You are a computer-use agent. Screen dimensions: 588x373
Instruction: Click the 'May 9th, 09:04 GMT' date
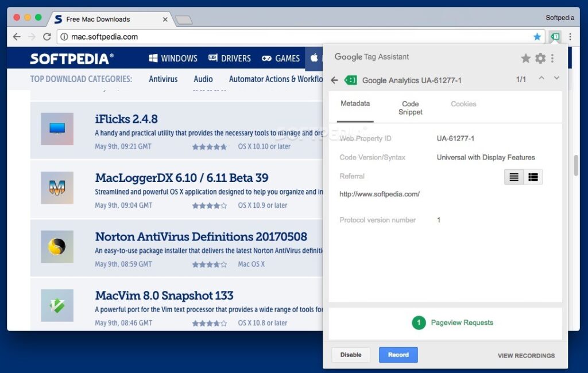coord(123,205)
